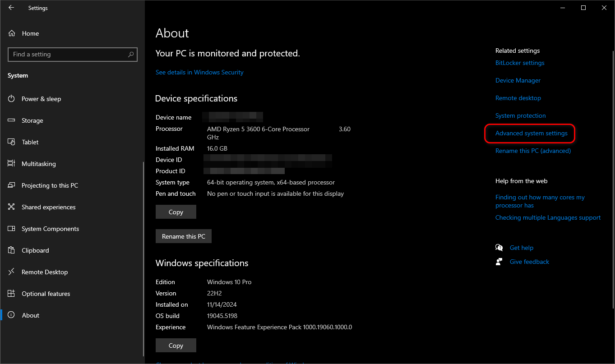Click the search magnifier icon
The image size is (615, 364).
[x=131, y=55]
